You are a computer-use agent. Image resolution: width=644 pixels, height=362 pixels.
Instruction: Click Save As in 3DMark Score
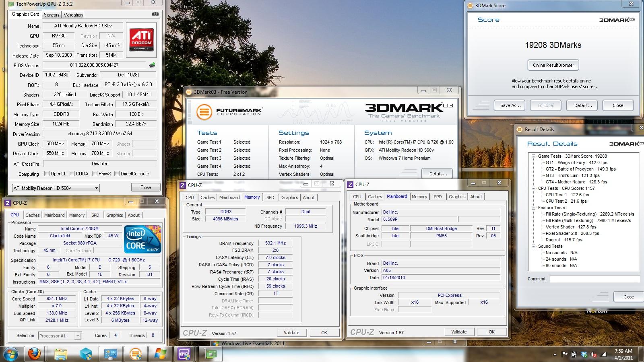[510, 105]
